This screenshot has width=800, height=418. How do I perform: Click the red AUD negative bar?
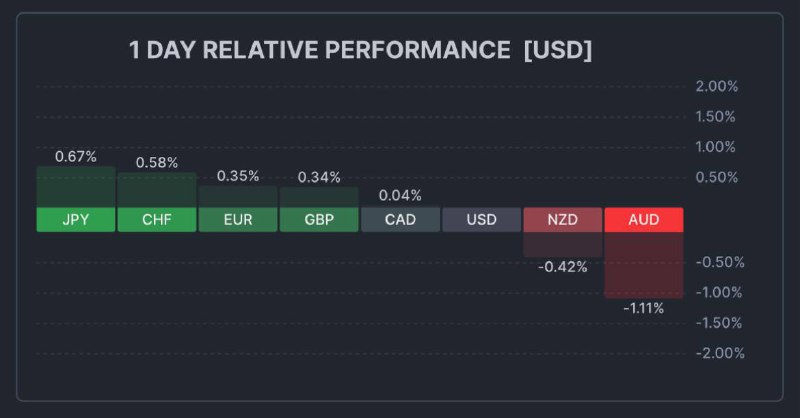(643, 265)
